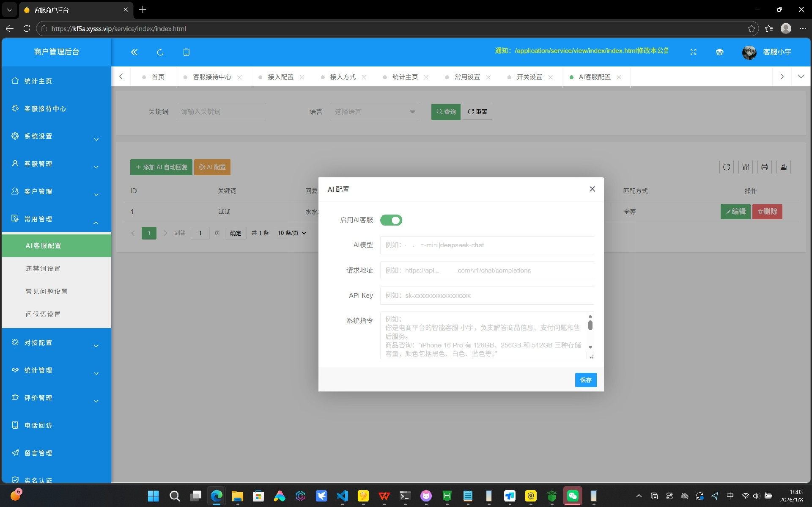Collapse the sidebar with double-chevron icon
Screen dimensions: 812x507
(134, 52)
